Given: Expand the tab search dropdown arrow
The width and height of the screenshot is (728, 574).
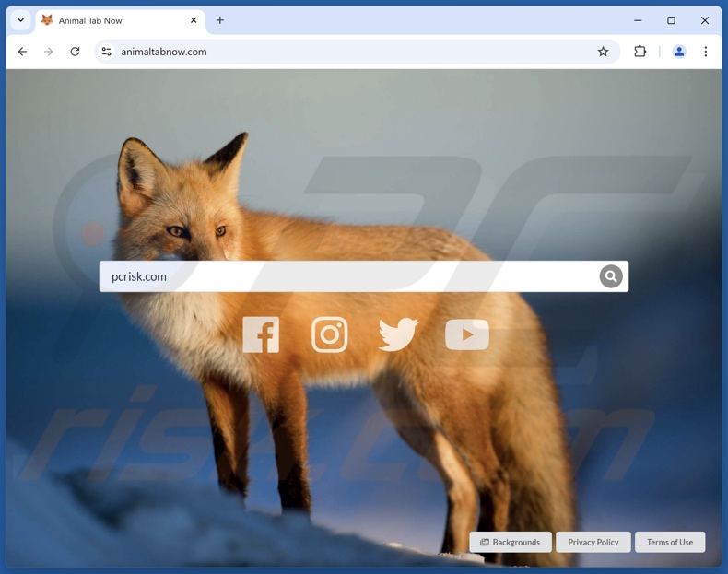Looking at the screenshot, I should (x=21, y=20).
